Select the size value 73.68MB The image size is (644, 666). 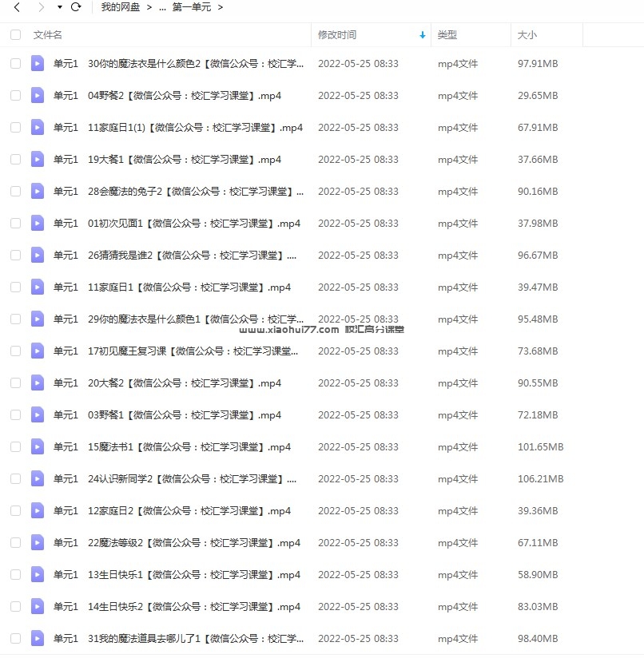(x=537, y=351)
